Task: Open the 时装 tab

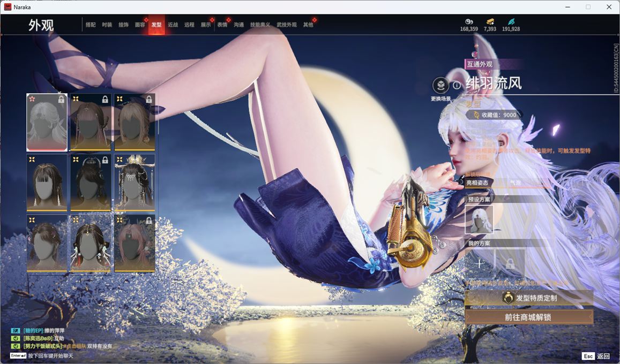Action: pyautogui.click(x=107, y=25)
